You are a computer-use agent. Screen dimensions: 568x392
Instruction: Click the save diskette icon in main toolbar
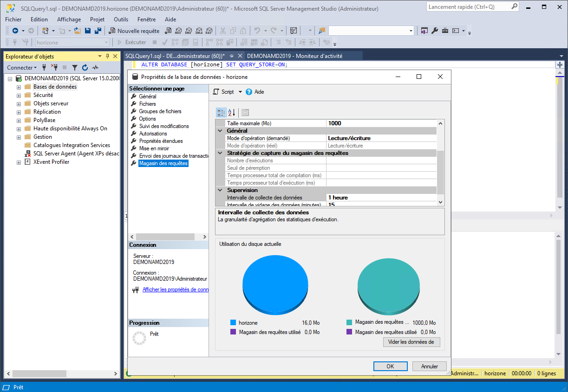pos(87,31)
